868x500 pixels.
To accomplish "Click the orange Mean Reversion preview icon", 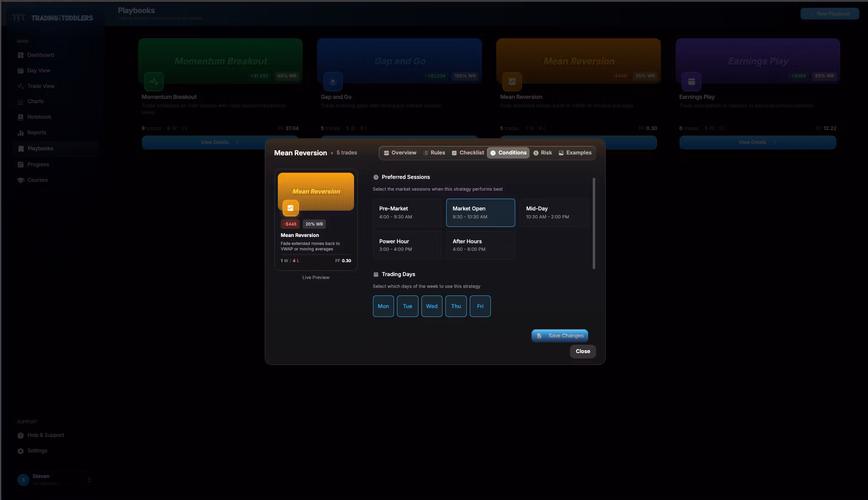I will point(290,208).
